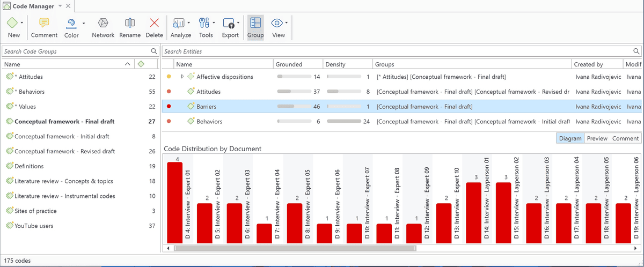
Task: Click the Rename tool icon
Action: 130,23
